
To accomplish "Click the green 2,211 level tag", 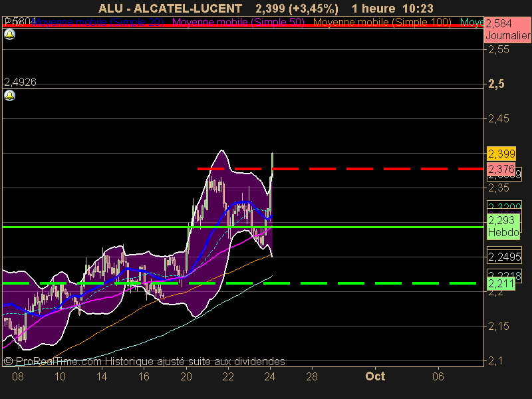I will click(501, 283).
